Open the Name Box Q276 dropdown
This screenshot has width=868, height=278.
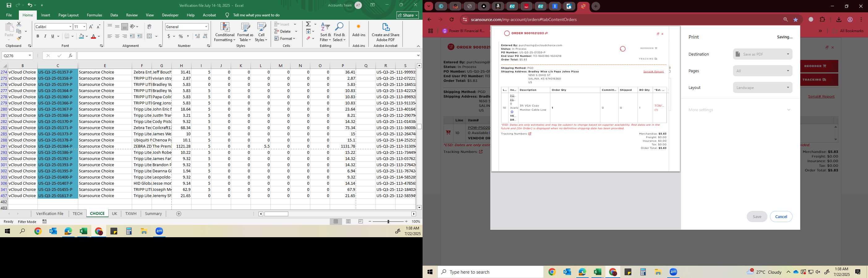point(30,56)
